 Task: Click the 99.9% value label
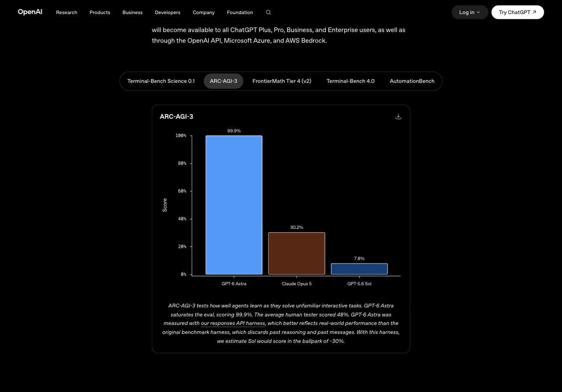pos(234,131)
